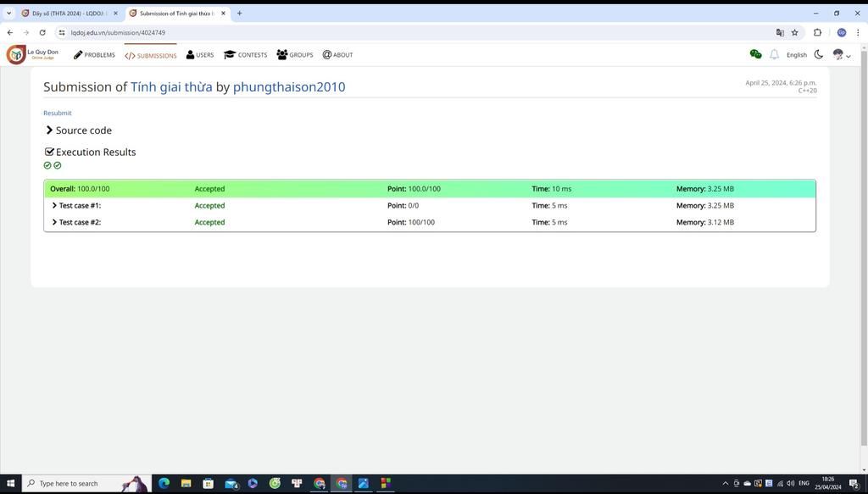868x494 pixels.
Task: Open the tab search dropdown arrow
Action: click(8, 14)
